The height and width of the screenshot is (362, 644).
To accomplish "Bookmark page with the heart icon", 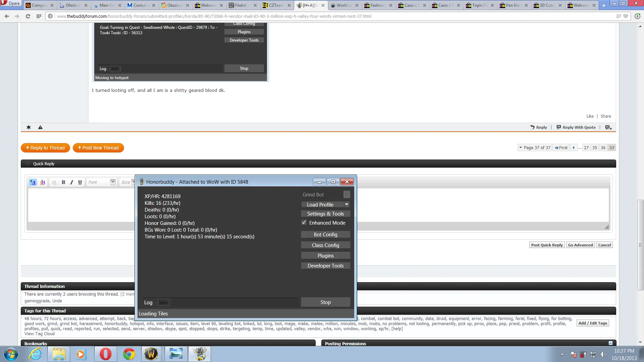I will (626, 16).
